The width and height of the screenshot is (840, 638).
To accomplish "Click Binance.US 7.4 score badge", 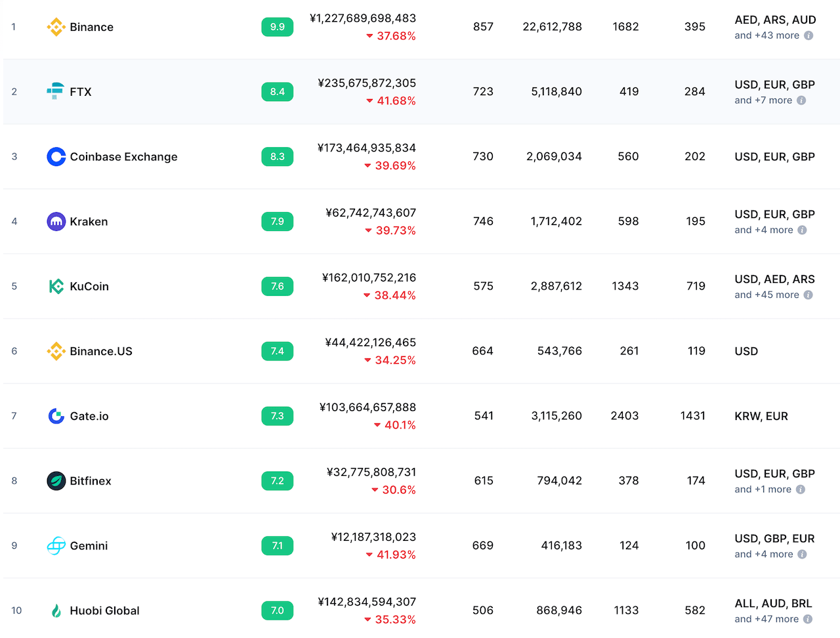I will (x=278, y=351).
